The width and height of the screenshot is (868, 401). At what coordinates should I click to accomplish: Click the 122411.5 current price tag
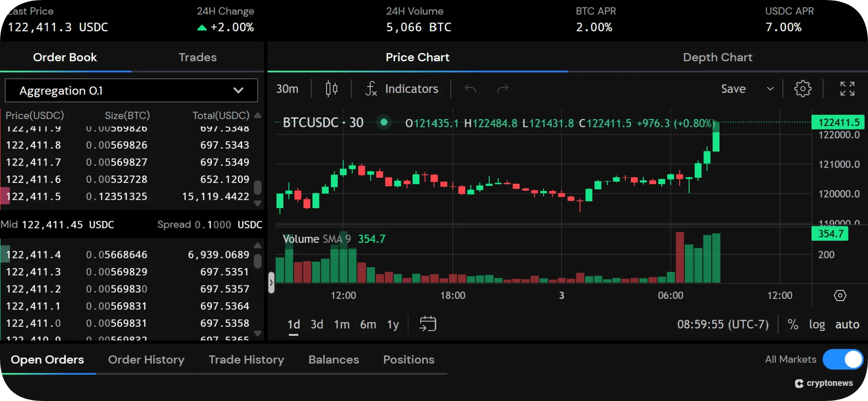(839, 123)
